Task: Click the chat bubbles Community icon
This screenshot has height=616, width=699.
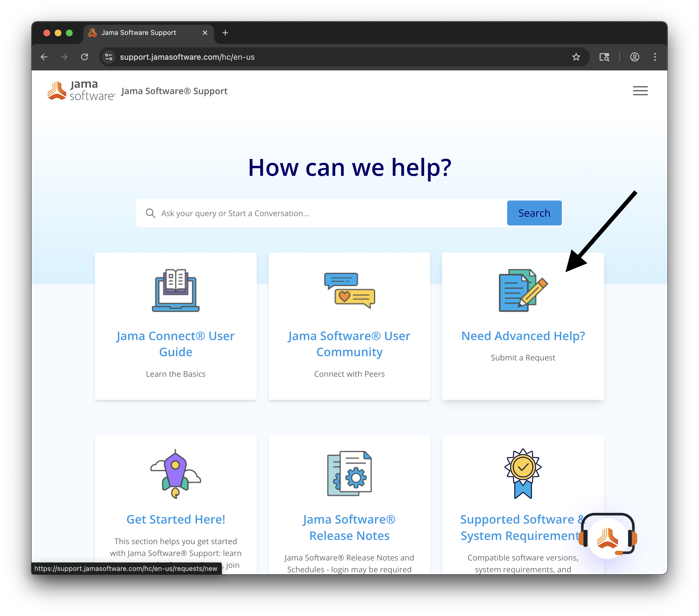Action: (349, 291)
